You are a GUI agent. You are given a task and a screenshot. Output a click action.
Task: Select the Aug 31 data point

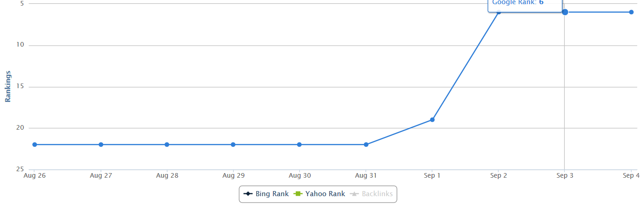tap(366, 144)
